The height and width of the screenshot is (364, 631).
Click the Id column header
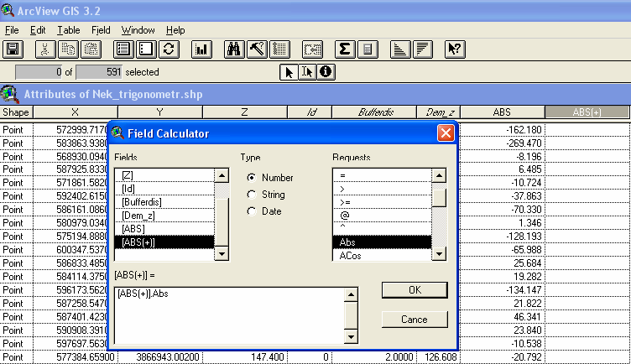click(311, 112)
